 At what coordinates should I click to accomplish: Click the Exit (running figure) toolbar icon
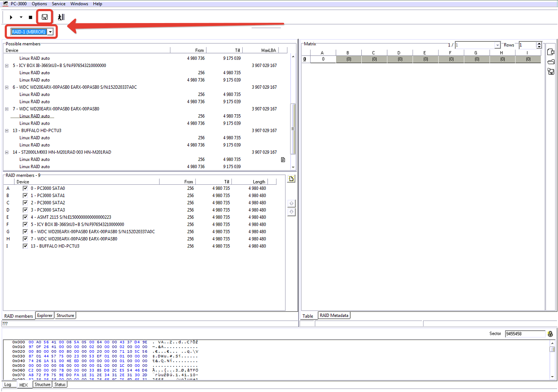[x=61, y=17]
